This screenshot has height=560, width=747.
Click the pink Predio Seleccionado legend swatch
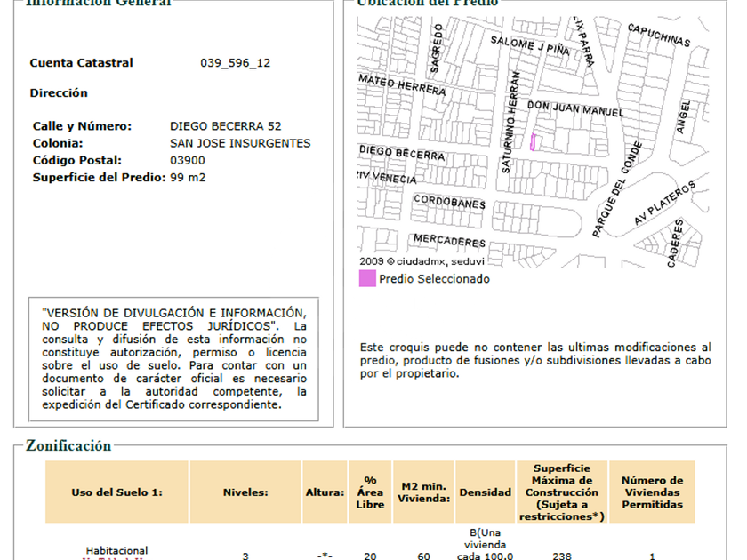[x=367, y=278]
